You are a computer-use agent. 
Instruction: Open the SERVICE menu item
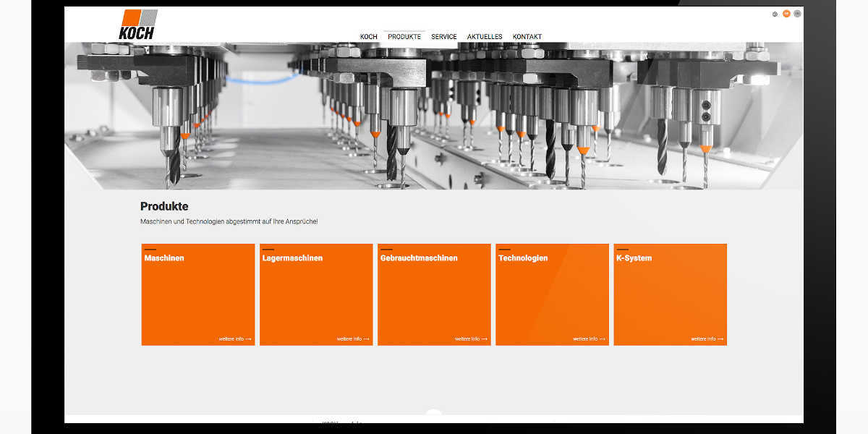click(444, 37)
